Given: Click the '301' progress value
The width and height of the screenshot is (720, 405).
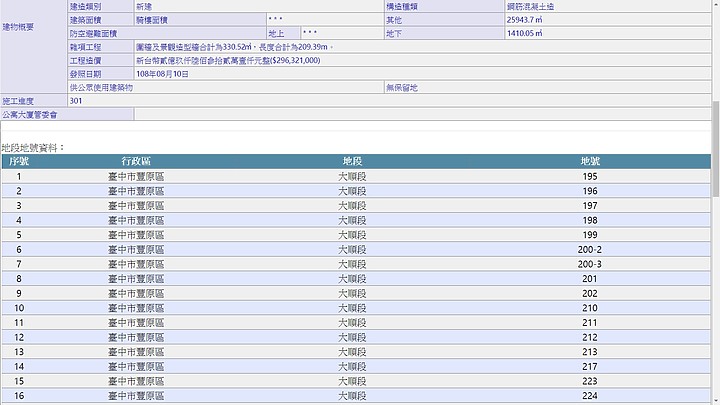Looking at the screenshot, I should pyautogui.click(x=76, y=101).
